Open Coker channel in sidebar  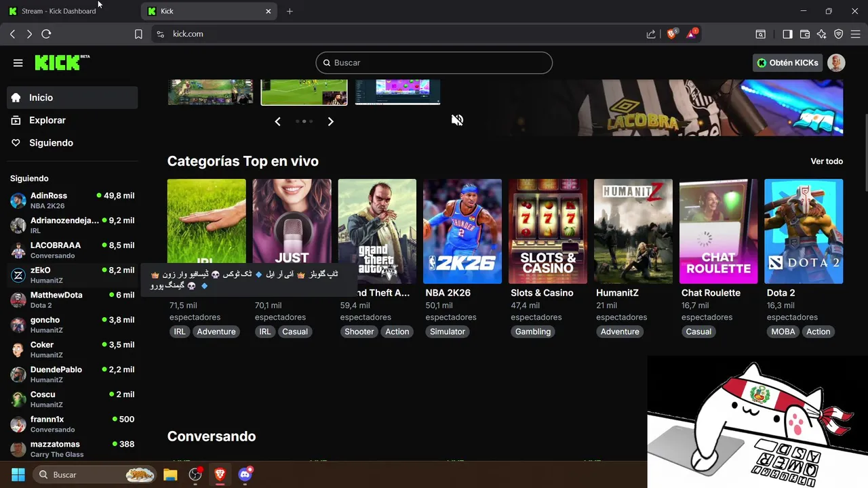(x=73, y=349)
